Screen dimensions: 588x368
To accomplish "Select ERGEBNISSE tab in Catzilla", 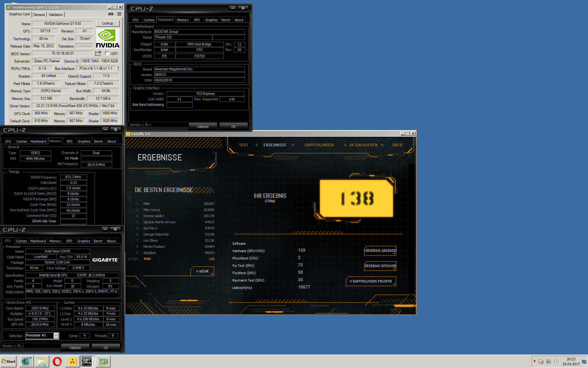I will (x=275, y=145).
